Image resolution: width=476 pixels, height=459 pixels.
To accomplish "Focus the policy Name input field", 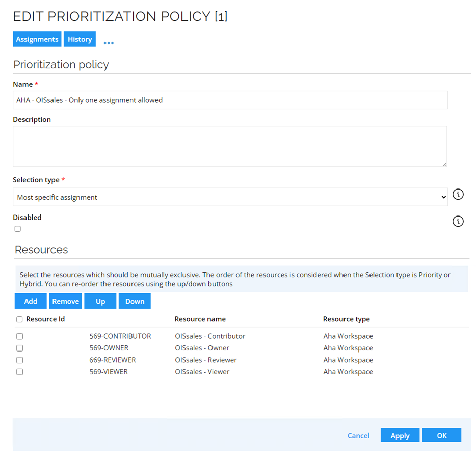I will 230,100.
